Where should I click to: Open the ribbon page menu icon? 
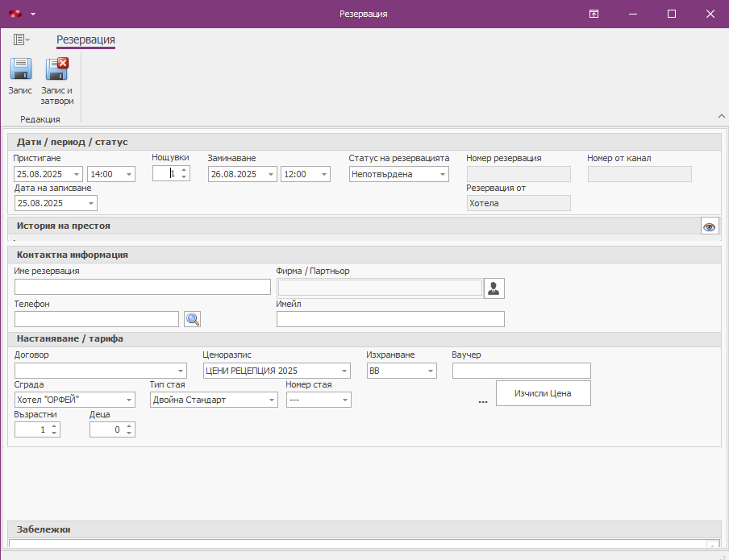click(x=21, y=39)
